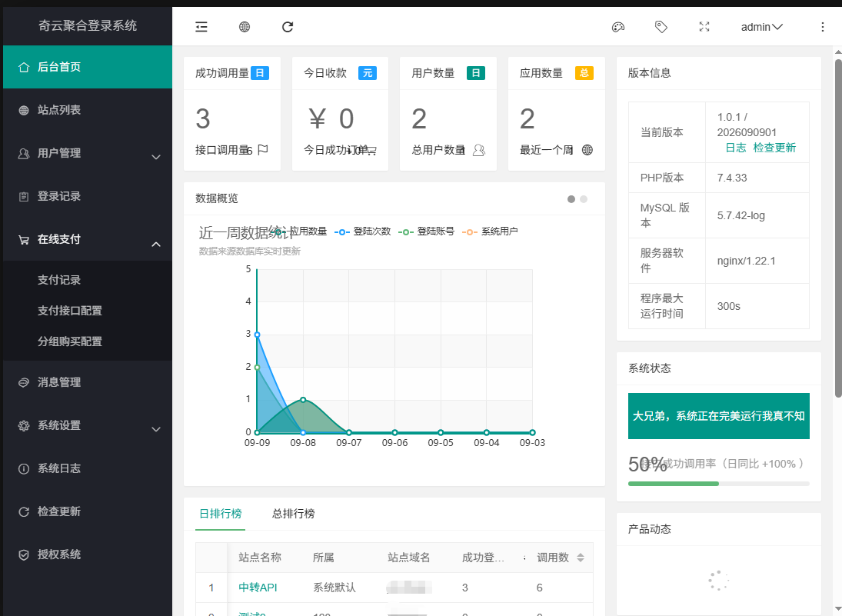Click the 5.7.42-log MySQL version value
Viewport: 842px width, 616px height.
tap(741, 216)
